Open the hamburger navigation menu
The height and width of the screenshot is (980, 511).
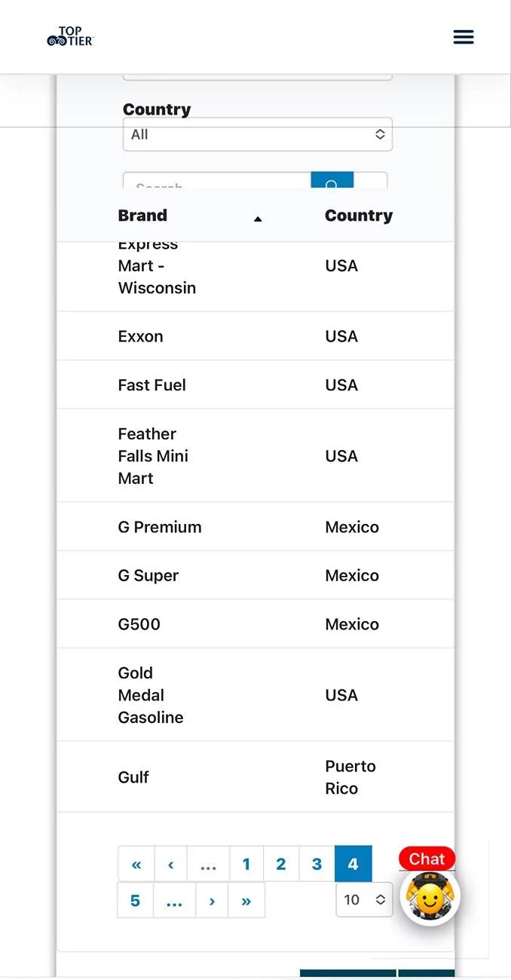click(463, 36)
